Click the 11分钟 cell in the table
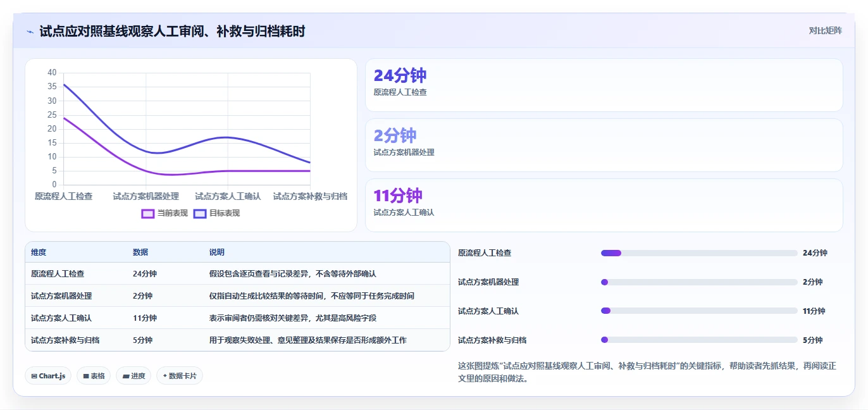 click(165, 318)
